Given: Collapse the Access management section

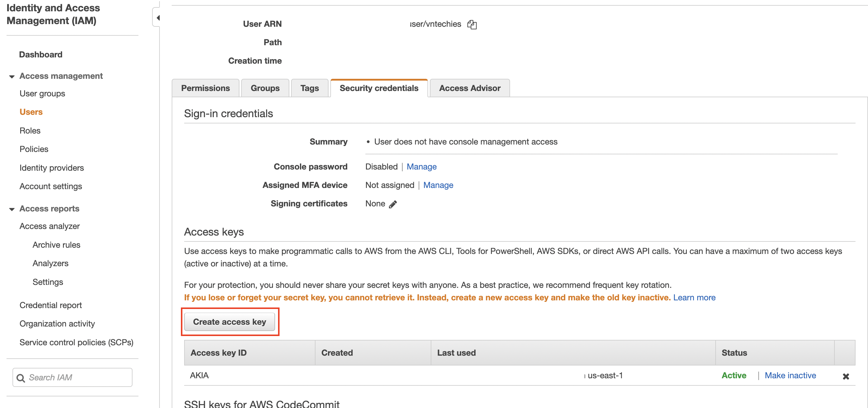Looking at the screenshot, I should click(x=12, y=76).
